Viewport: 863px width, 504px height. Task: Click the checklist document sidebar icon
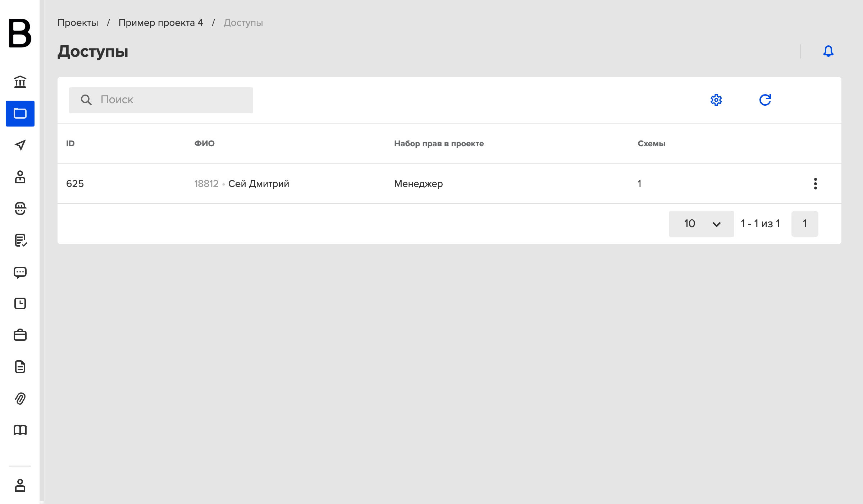point(20,240)
